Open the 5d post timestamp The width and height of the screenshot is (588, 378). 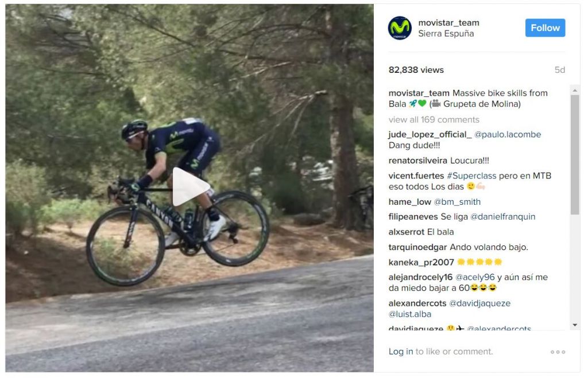pos(559,70)
